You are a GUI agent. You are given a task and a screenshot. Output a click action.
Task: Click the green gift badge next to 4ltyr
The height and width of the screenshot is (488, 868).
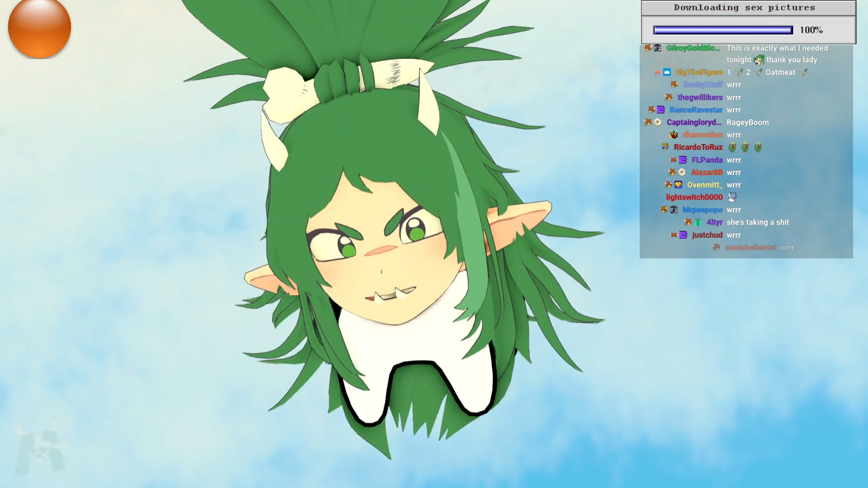698,222
